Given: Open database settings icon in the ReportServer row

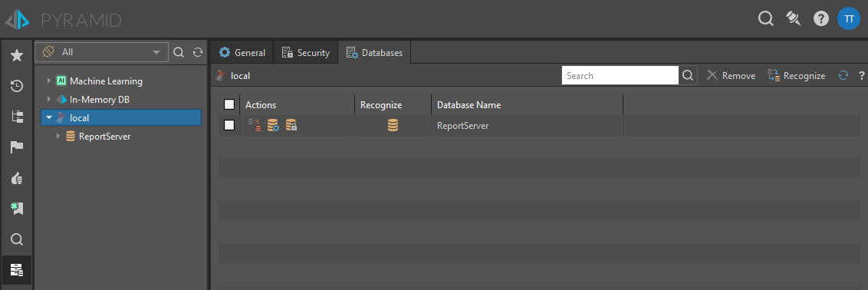Looking at the screenshot, I should [x=273, y=126].
